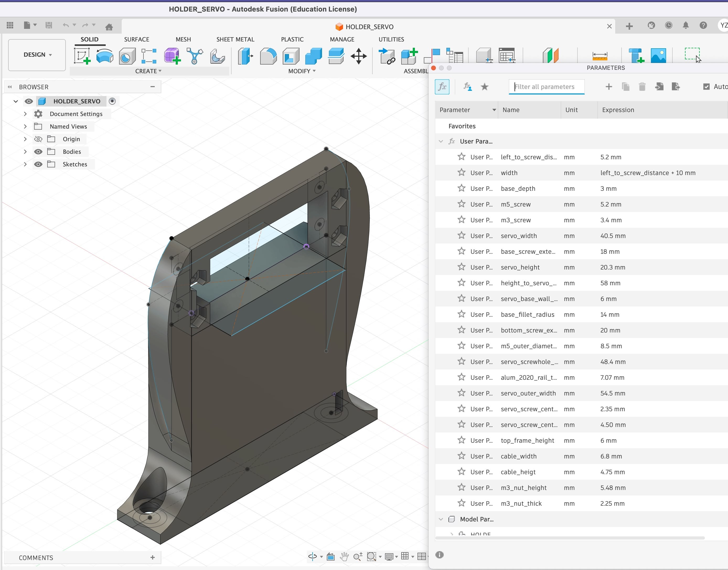Show favorites star filter in Parameters

point(485,87)
